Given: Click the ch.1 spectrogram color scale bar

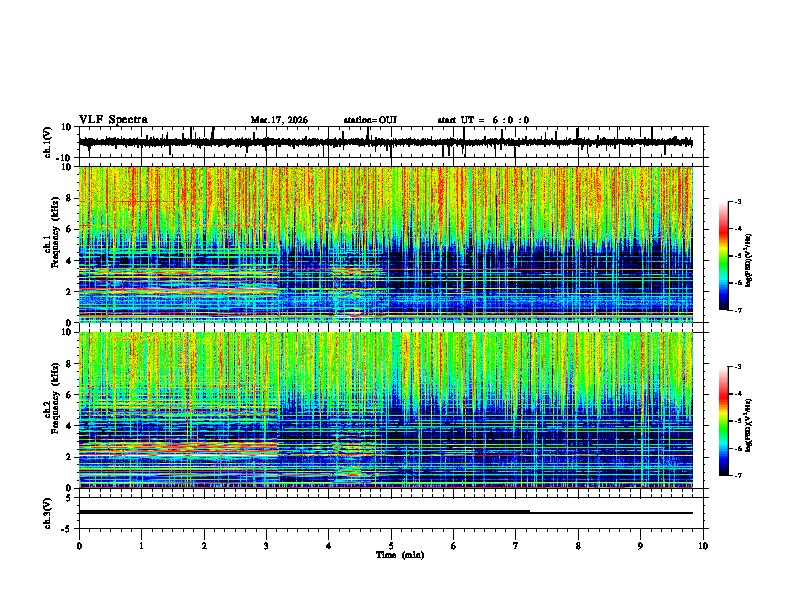Looking at the screenshot, I should [724, 256].
